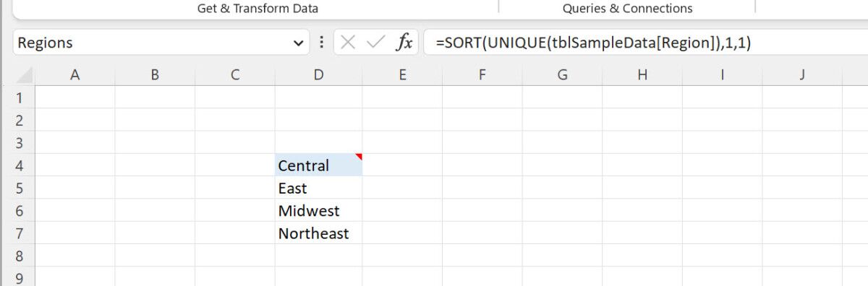The width and height of the screenshot is (868, 286).
Task: Click the three-dot handle beside the Name Box
Action: pos(321,43)
